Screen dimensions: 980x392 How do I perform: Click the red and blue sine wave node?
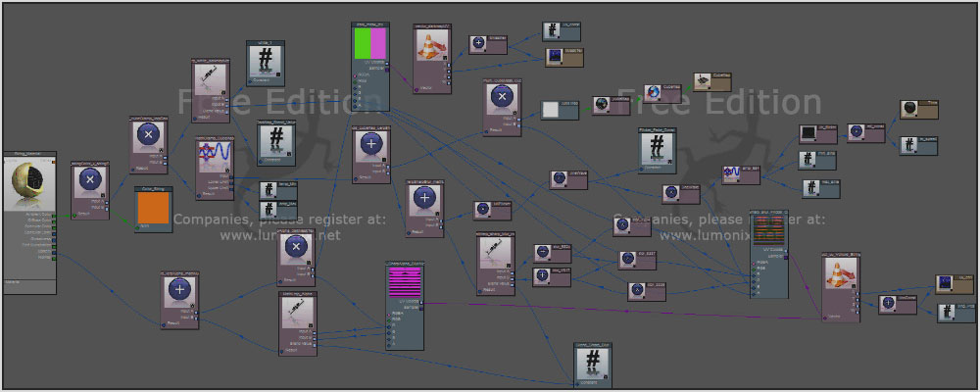point(216,159)
